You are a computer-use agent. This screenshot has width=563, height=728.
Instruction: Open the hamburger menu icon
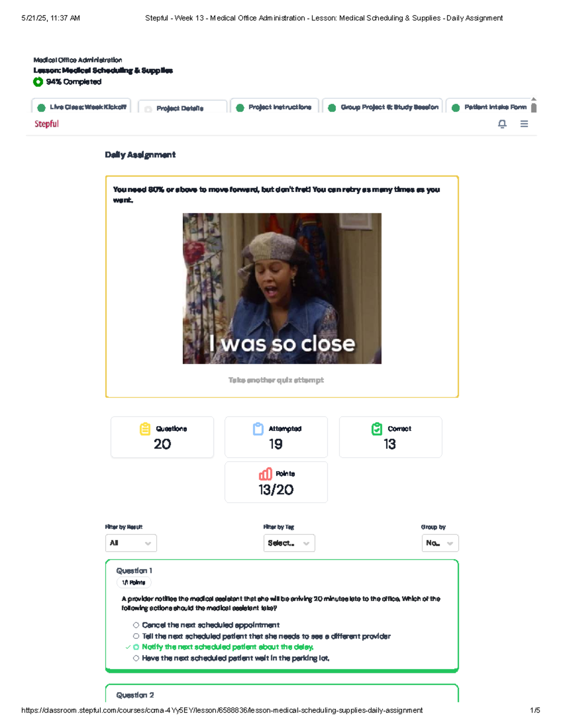click(x=524, y=124)
